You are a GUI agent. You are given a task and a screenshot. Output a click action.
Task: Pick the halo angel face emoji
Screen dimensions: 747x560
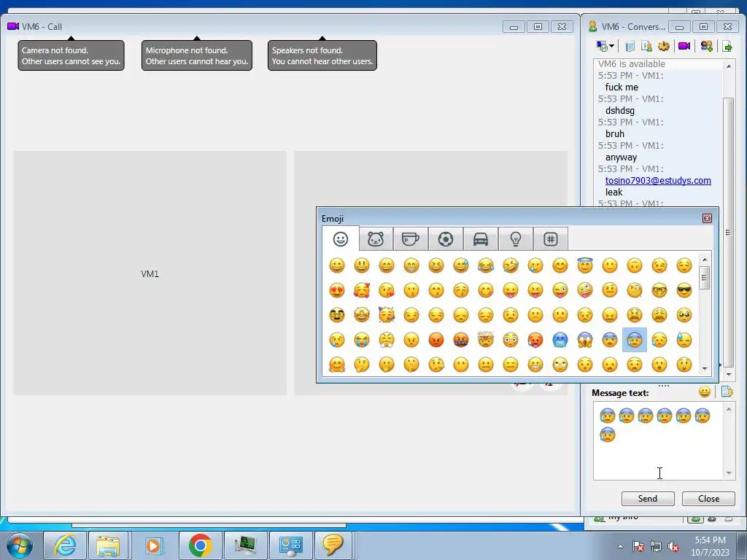pyautogui.click(x=585, y=265)
